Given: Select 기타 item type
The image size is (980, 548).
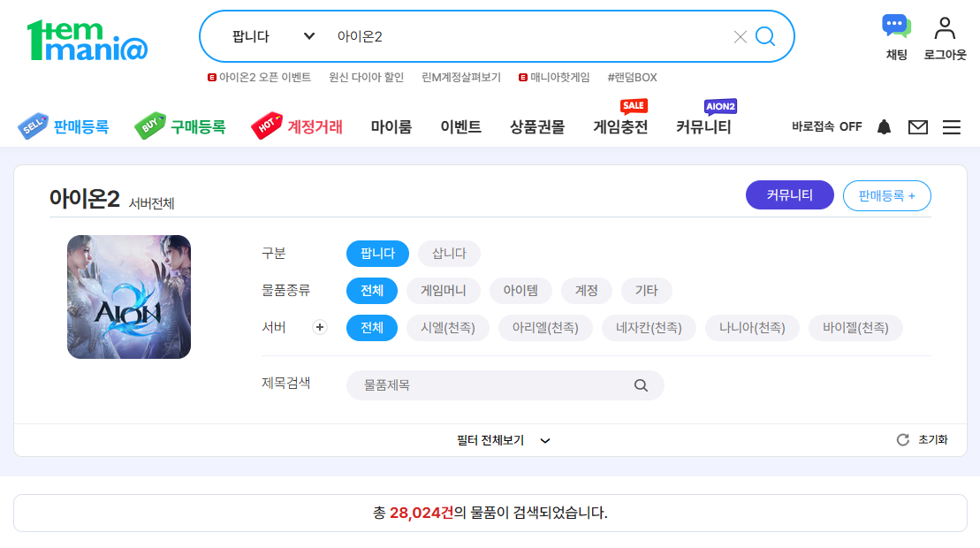Looking at the screenshot, I should 646,291.
